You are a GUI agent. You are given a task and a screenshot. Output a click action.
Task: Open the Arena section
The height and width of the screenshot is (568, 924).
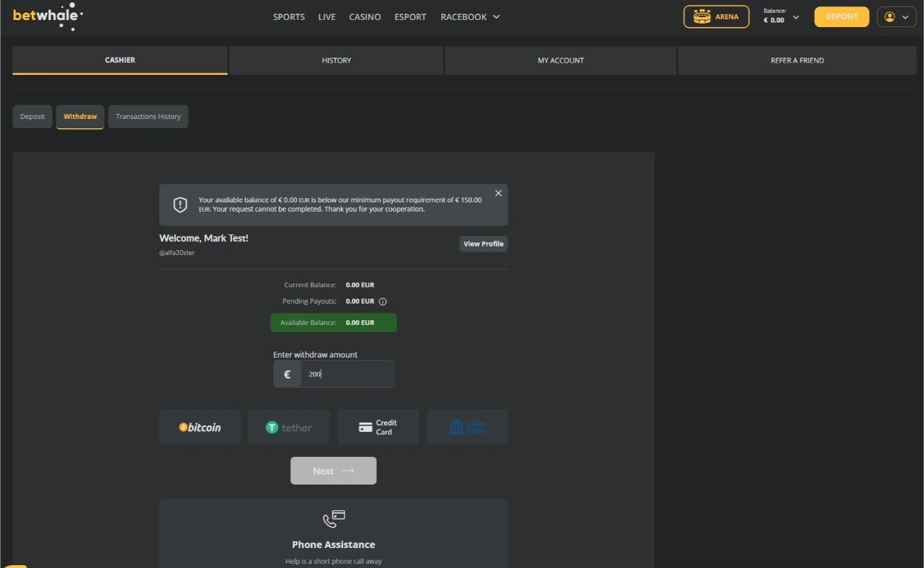[x=716, y=16]
